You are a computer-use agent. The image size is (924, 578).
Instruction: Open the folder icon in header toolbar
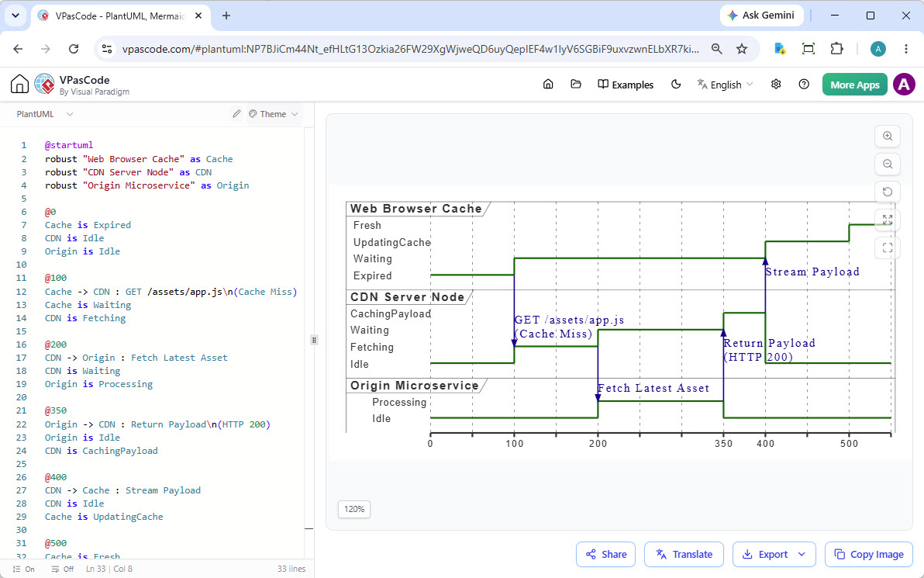tap(576, 85)
